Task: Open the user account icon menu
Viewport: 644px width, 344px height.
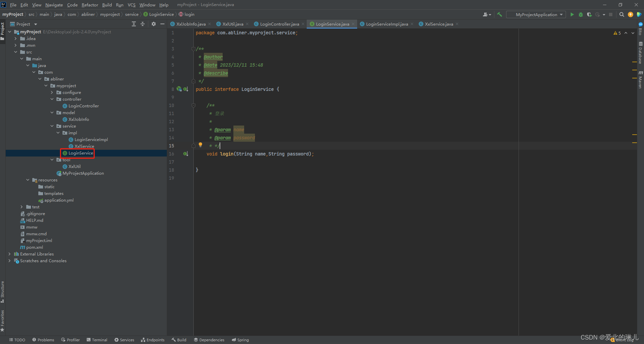Action: click(487, 14)
